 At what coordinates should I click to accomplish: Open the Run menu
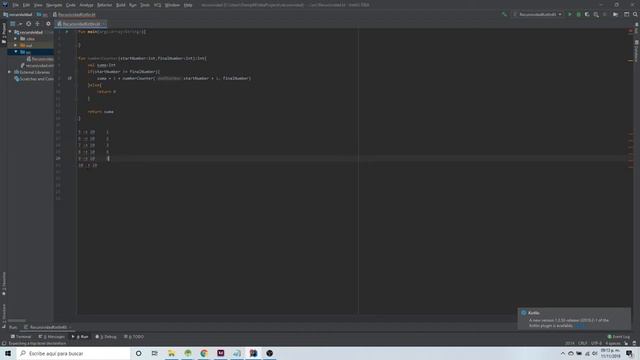pyautogui.click(x=133, y=5)
